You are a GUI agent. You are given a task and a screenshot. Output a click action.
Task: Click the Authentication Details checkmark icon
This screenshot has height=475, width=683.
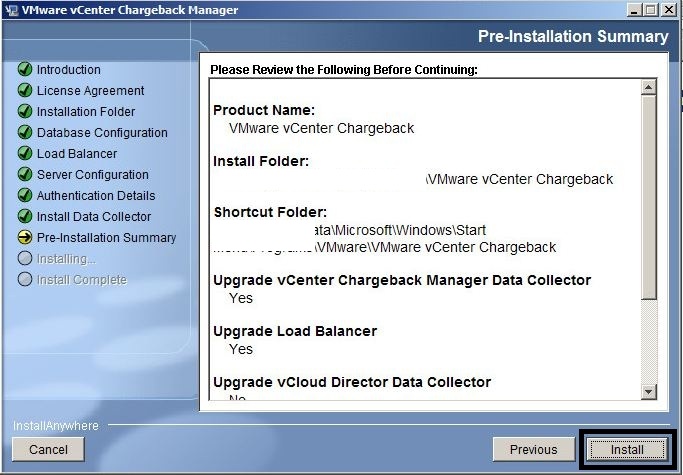coord(25,196)
